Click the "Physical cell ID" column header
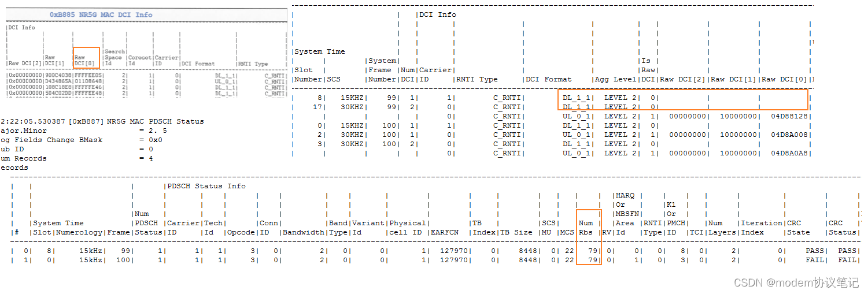This screenshot has height=294, width=868. click(x=408, y=228)
